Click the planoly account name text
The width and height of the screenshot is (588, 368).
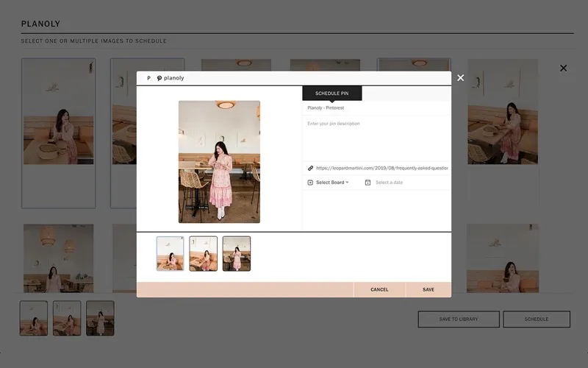173,78
